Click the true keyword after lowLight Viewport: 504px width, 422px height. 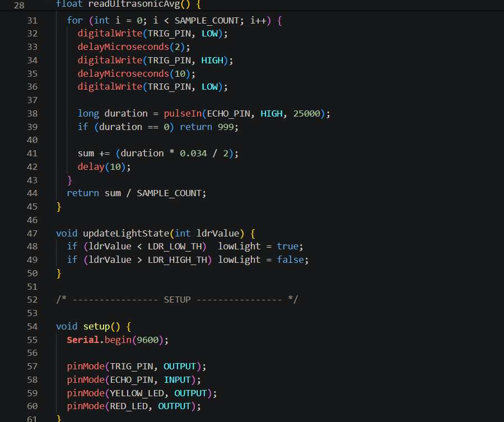[288, 247]
